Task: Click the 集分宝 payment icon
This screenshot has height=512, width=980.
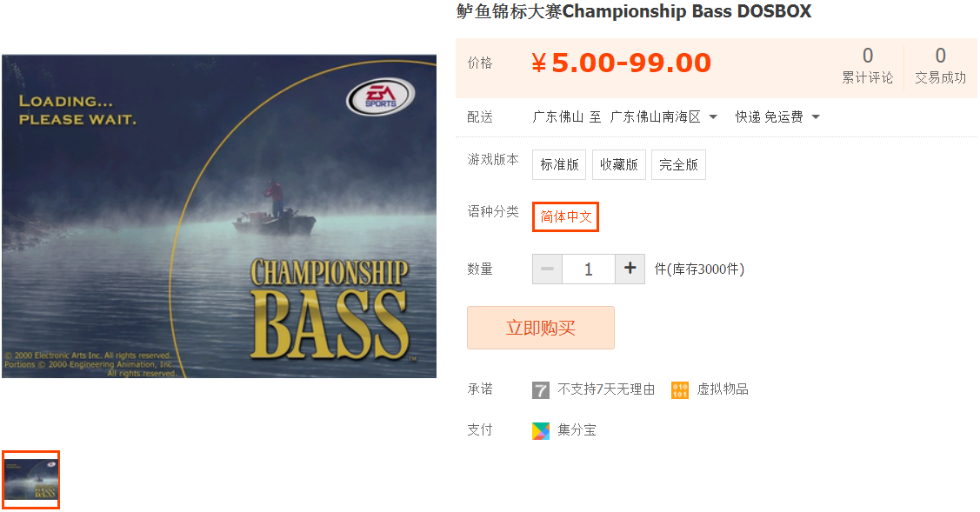Action: [541, 431]
